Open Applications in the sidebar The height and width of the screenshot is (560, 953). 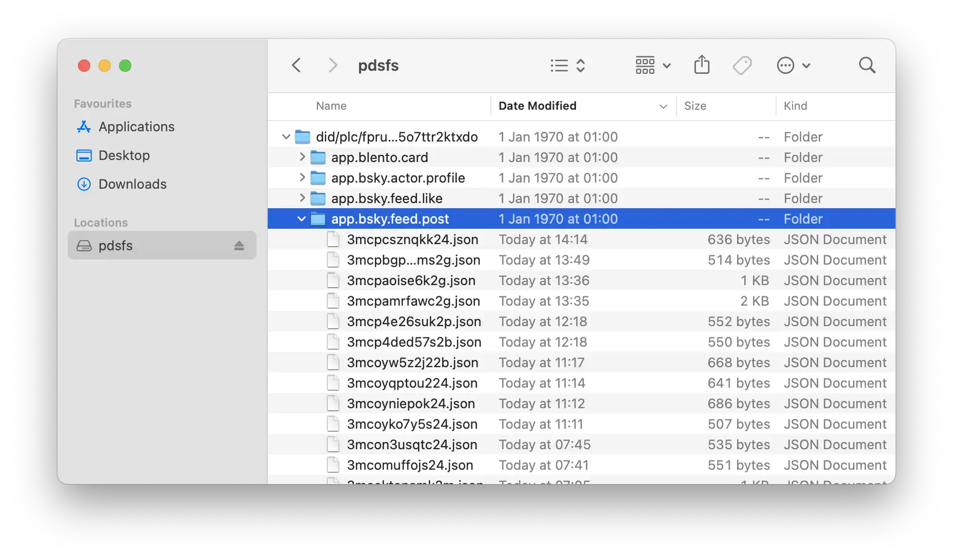pos(136,127)
